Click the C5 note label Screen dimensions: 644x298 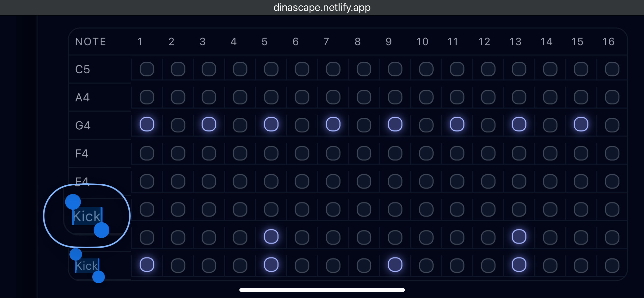point(82,69)
